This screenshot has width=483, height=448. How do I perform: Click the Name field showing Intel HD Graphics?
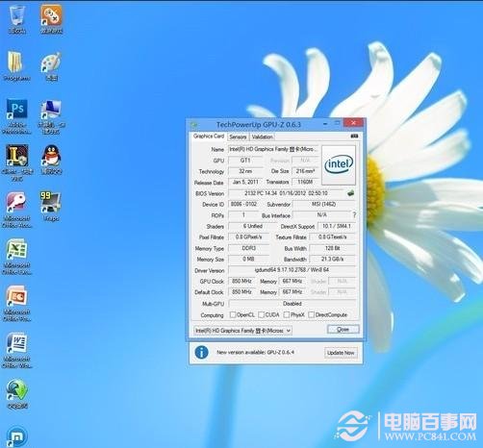point(273,149)
